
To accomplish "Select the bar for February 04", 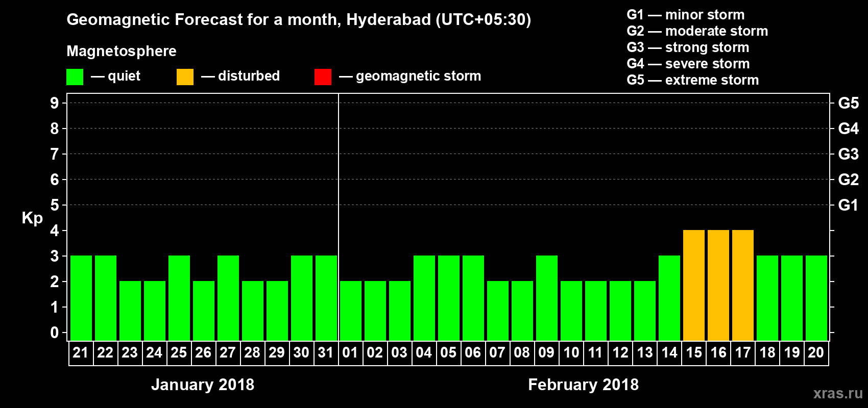I will [424, 298].
